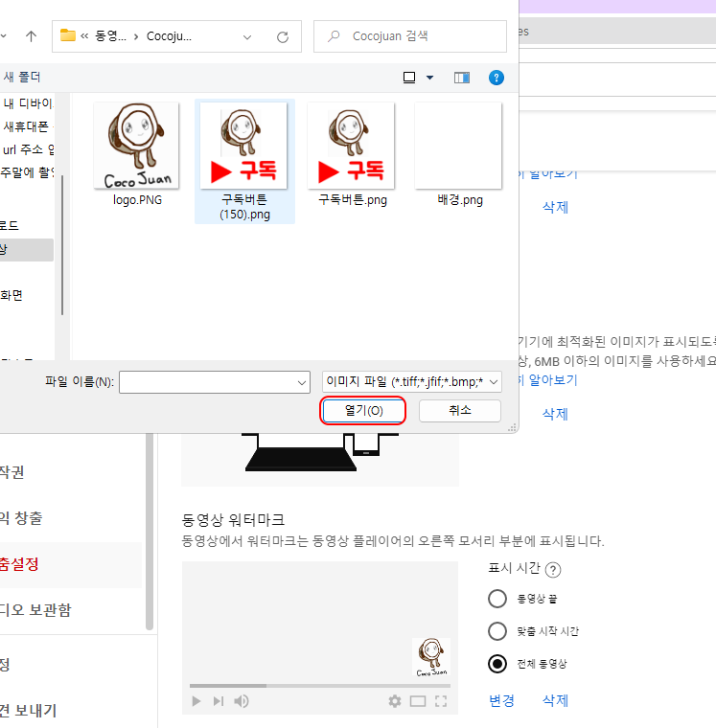Click the watermark 변경 link

(501, 700)
